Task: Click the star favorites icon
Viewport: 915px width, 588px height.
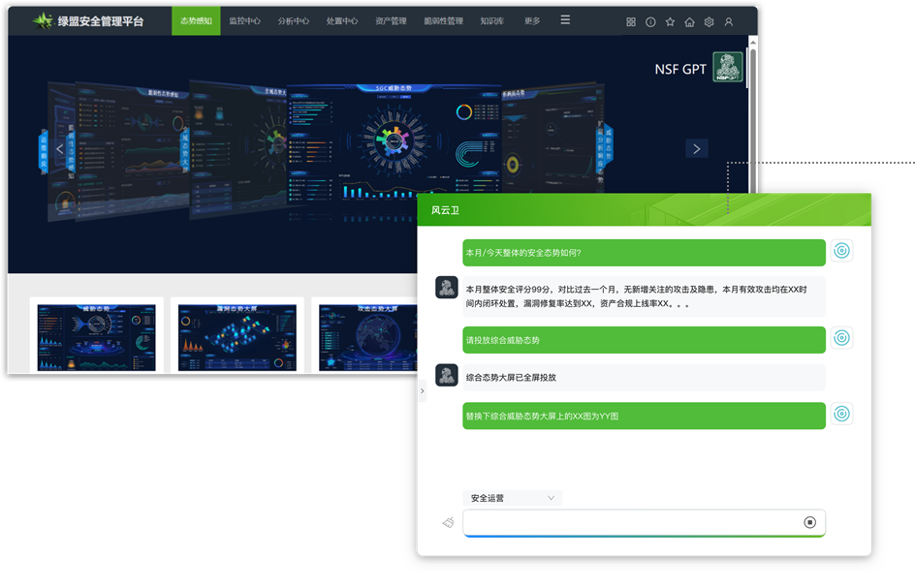Action: point(670,21)
